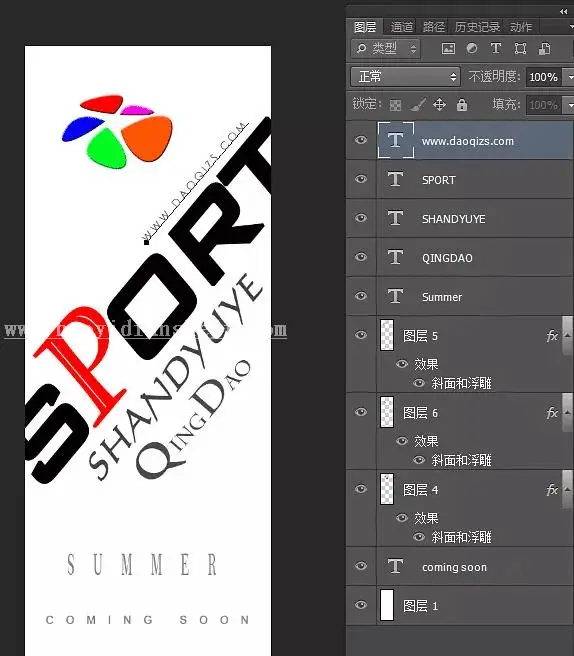Filter layers by text type icon
574x656 pixels.
pos(496,49)
